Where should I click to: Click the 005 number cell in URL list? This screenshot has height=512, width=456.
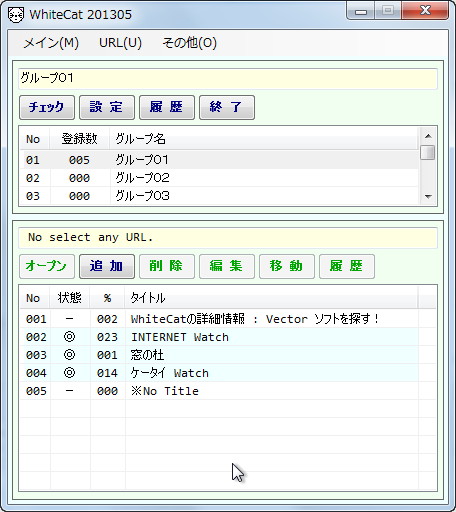(x=36, y=391)
